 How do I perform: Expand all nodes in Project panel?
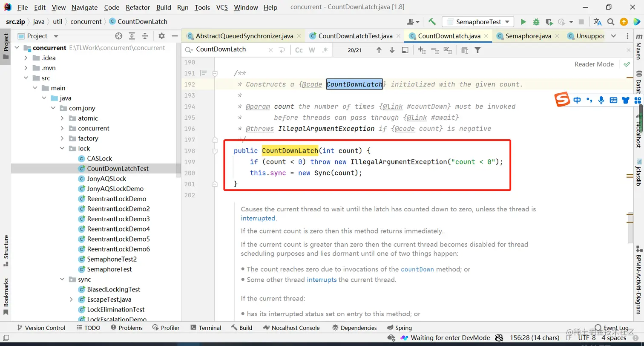click(x=132, y=36)
